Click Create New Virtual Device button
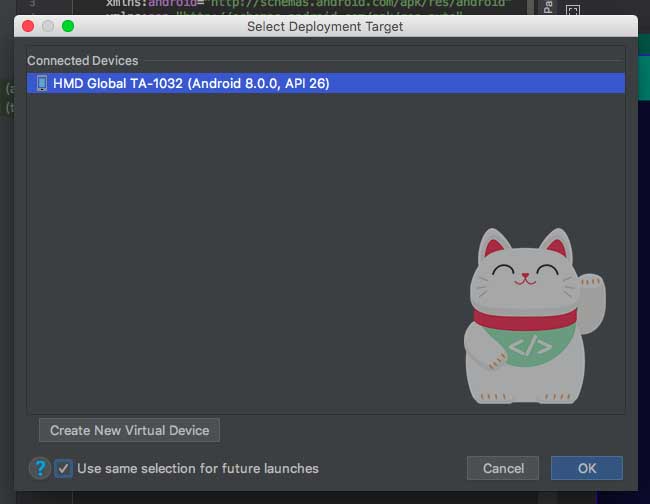 (129, 430)
